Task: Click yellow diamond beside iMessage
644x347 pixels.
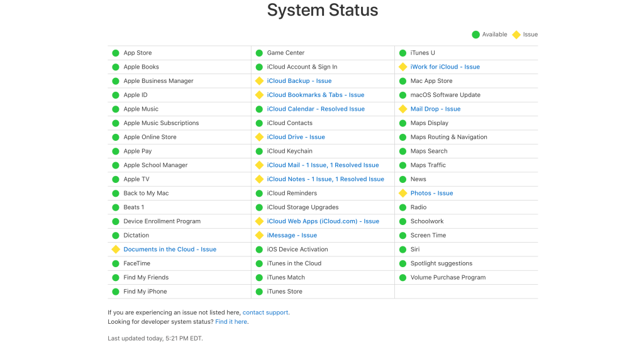Action: click(259, 235)
